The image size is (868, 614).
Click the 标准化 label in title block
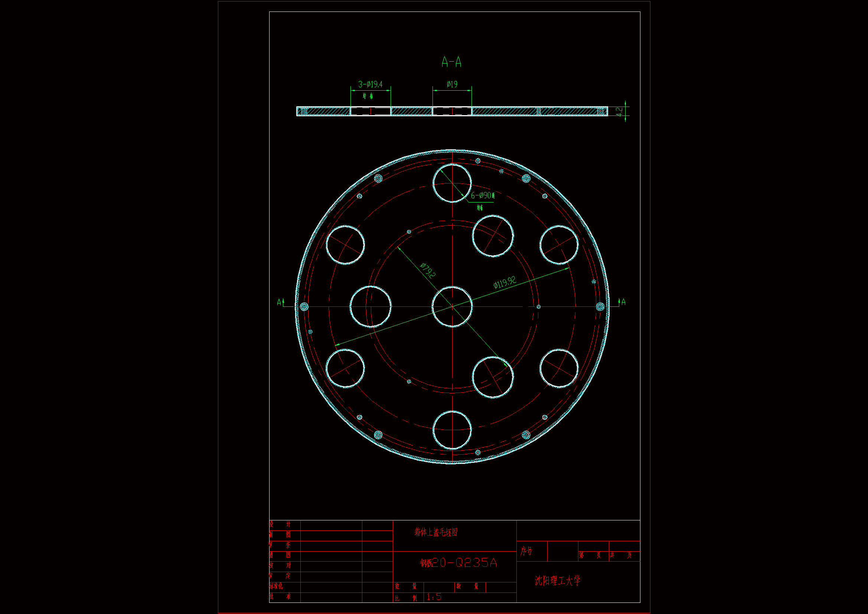[276, 586]
